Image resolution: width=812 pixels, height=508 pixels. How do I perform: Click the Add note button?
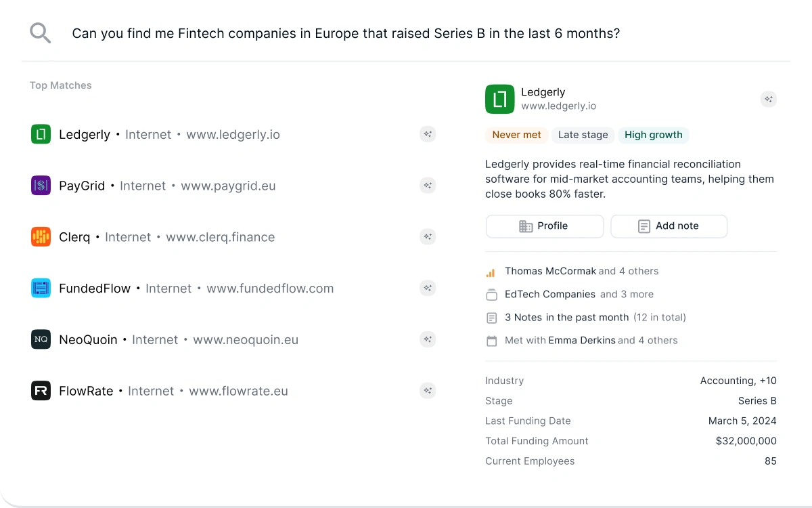(669, 226)
